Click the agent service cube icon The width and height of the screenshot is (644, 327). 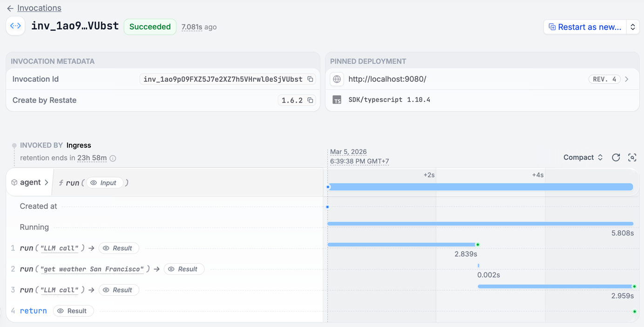pyautogui.click(x=14, y=183)
